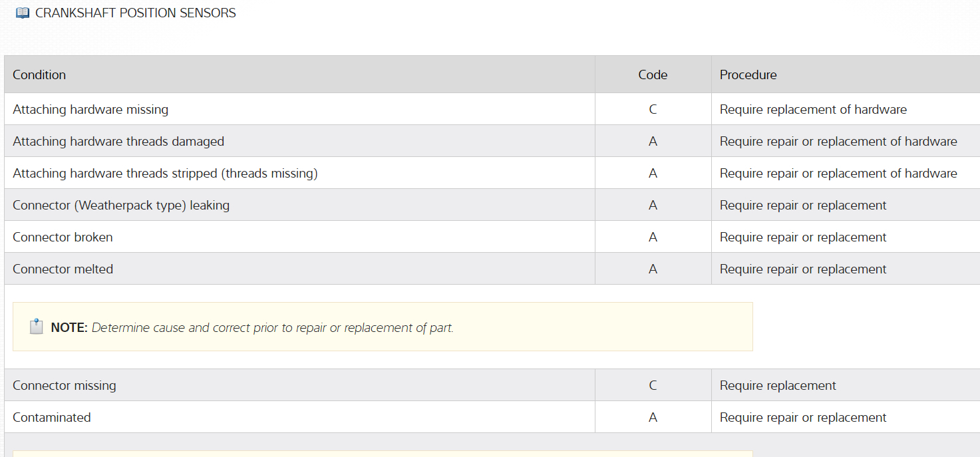Click "Attaching hardware threads stripped (threads missing)"
This screenshot has width=980, height=457.
coord(165,174)
